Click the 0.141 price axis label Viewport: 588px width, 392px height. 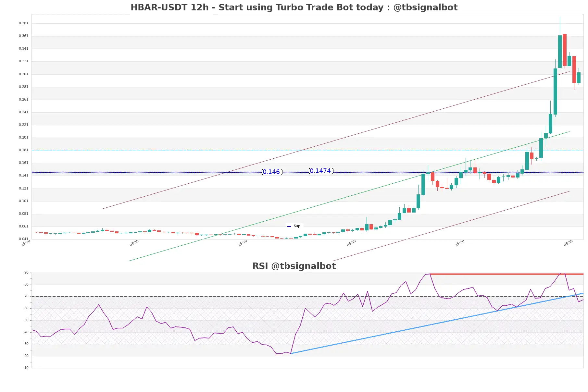point(23,176)
